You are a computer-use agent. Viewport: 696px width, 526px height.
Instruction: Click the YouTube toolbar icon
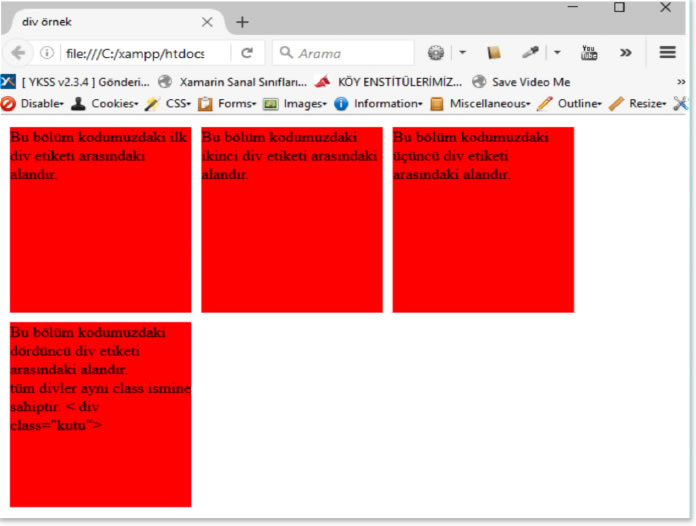(x=589, y=53)
